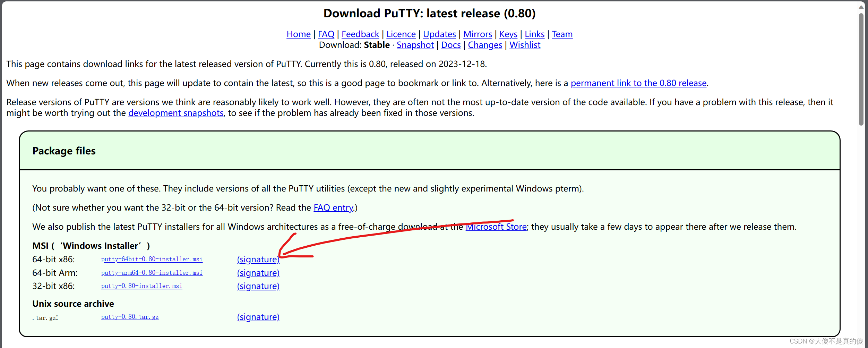Viewport: 868px width, 348px height.
Task: Follow permanent link to the 0.80 release
Action: click(x=638, y=83)
